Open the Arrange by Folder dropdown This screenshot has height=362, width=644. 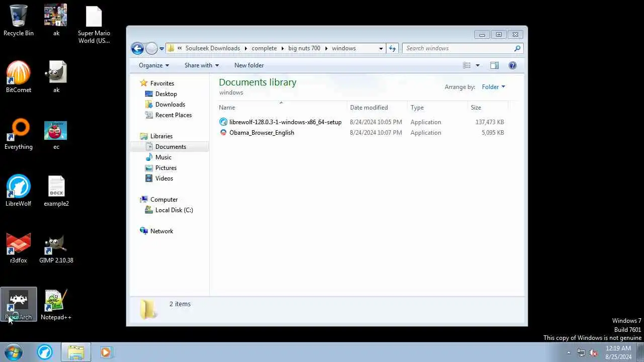tap(493, 87)
